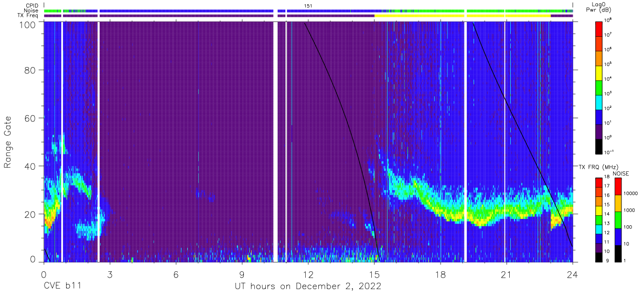
Task: Click the green segment of the NOISE colorbar
Action: pyautogui.click(x=618, y=219)
